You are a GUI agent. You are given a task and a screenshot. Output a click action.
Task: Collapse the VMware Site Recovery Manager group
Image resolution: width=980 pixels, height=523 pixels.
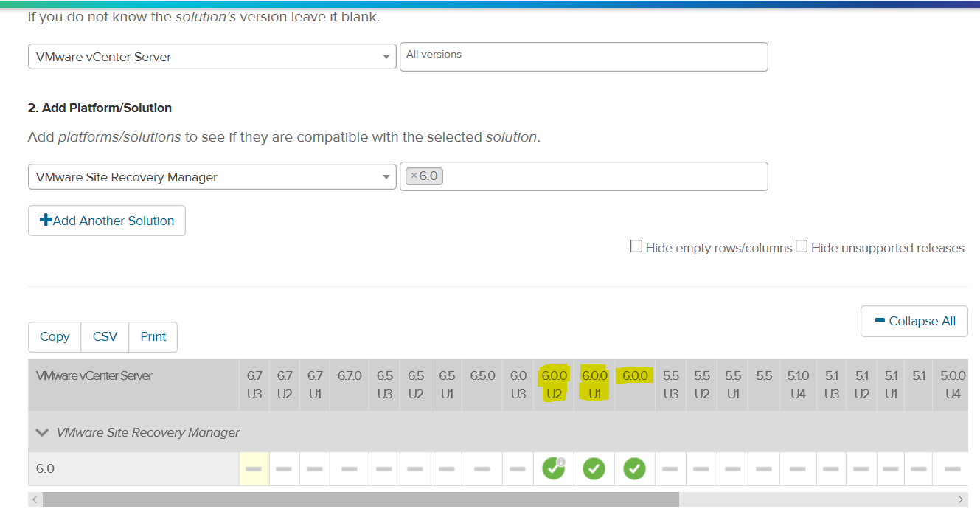coord(43,432)
